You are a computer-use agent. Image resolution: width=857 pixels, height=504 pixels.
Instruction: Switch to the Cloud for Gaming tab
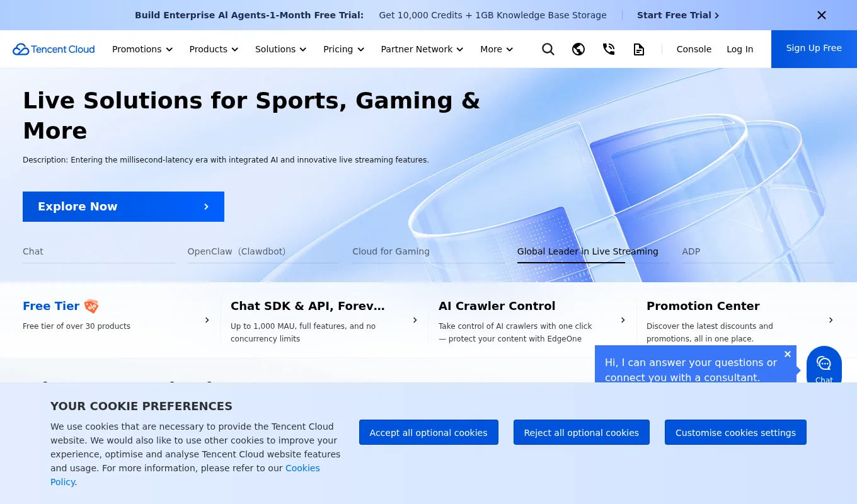coord(391,251)
